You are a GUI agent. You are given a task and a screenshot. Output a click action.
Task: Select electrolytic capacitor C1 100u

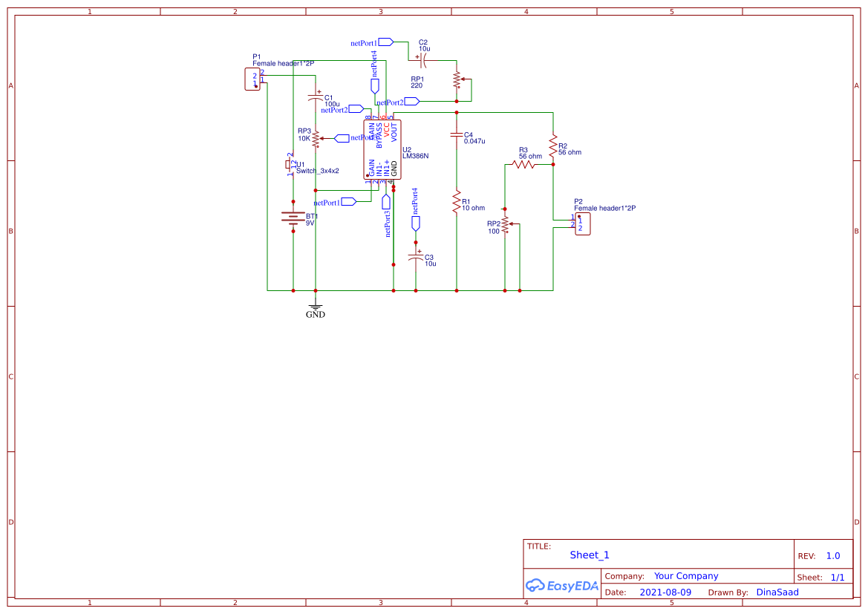(316, 97)
